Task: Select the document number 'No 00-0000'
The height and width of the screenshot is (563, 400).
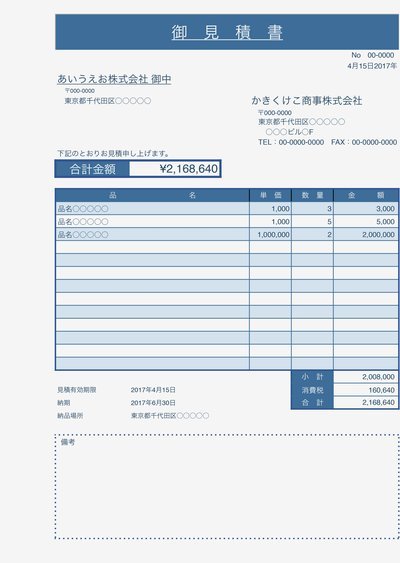Action: 372,55
